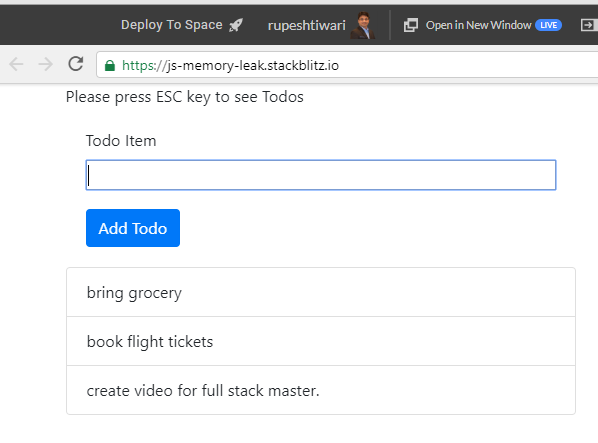Click the Add Todo button
The image size is (598, 443).
133,228
